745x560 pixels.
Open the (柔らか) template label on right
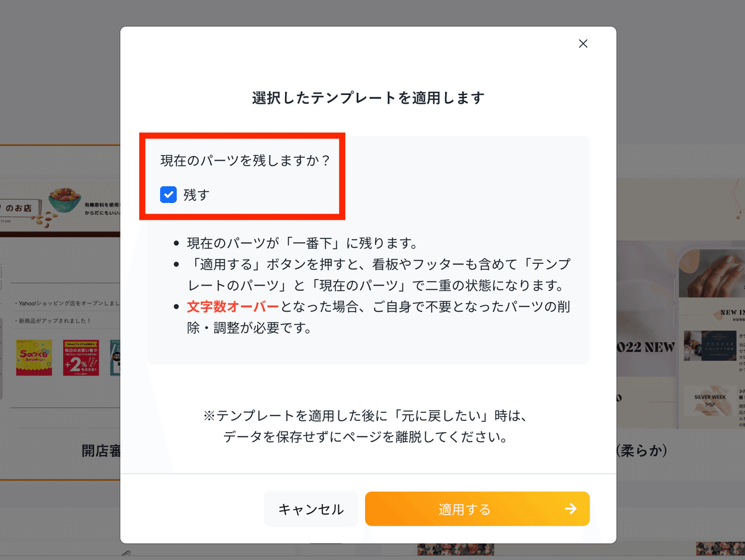coord(641,451)
